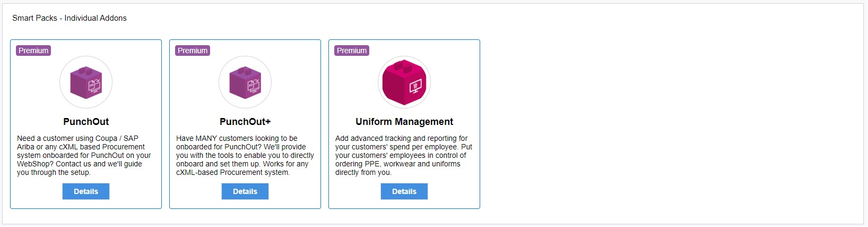Click the purple PunchOut cube icon
The height and width of the screenshot is (227, 868).
pos(86,82)
